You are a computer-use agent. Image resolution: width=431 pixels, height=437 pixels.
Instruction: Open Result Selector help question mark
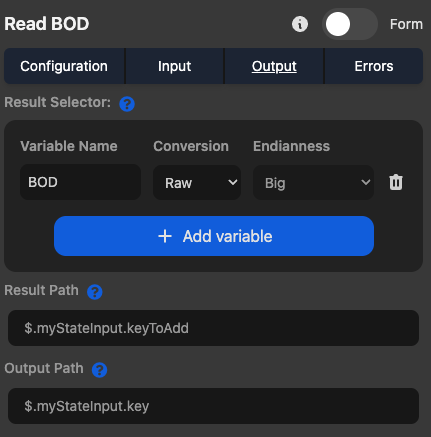pos(127,104)
